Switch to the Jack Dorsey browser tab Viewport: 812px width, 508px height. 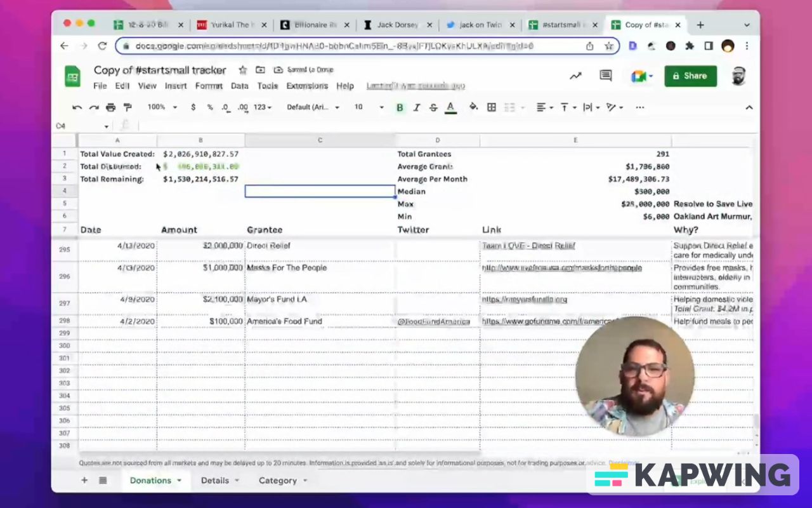398,25
